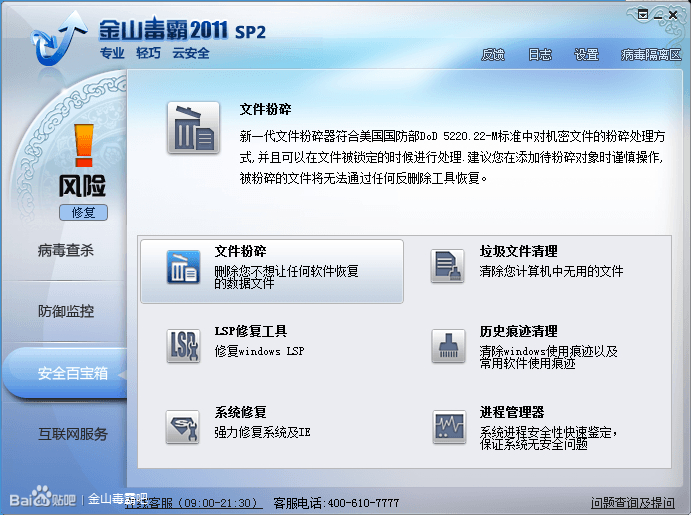
Task: Click the orange risk exclamation mark icon
Action: [84, 145]
